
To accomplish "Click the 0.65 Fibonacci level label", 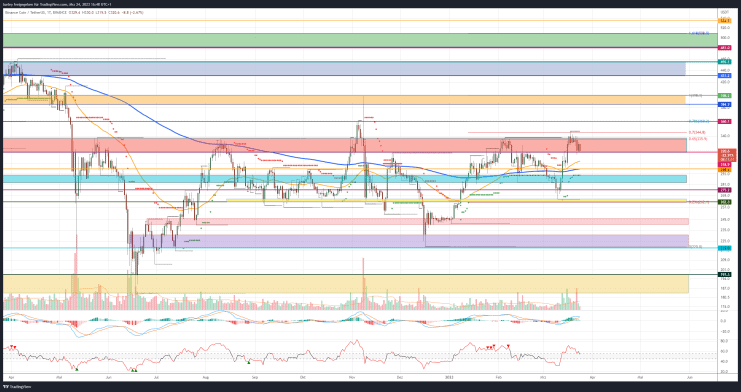I will 698,139.
